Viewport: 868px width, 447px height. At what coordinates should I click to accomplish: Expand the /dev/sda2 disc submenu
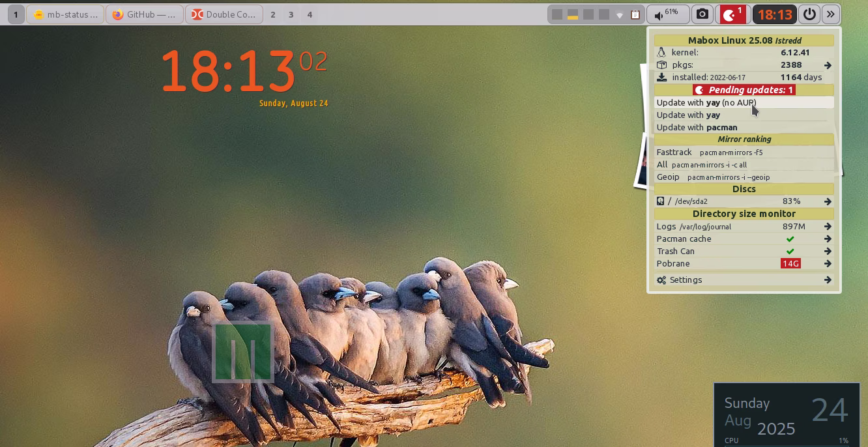[x=828, y=201]
